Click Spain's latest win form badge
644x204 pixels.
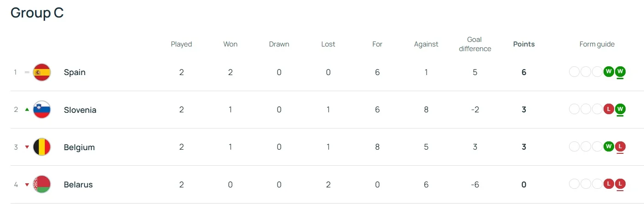tap(620, 72)
